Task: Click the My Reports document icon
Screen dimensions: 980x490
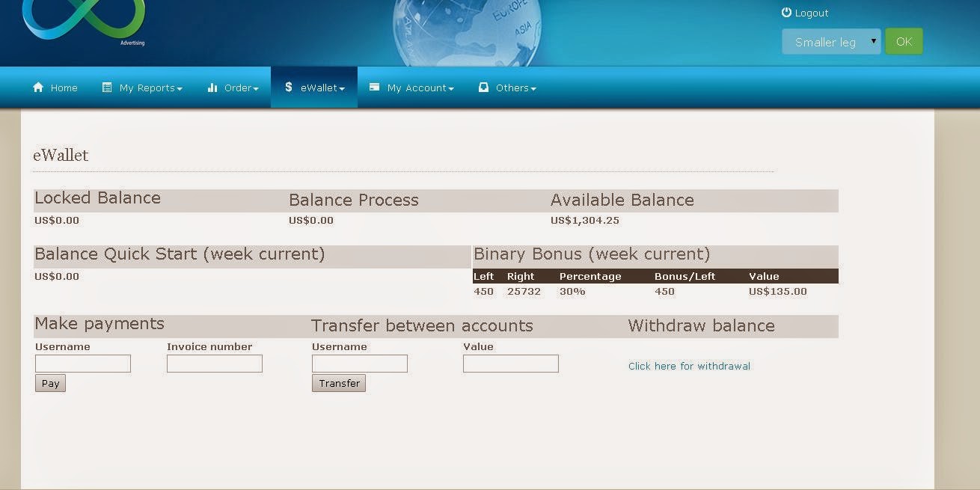Action: (x=105, y=88)
